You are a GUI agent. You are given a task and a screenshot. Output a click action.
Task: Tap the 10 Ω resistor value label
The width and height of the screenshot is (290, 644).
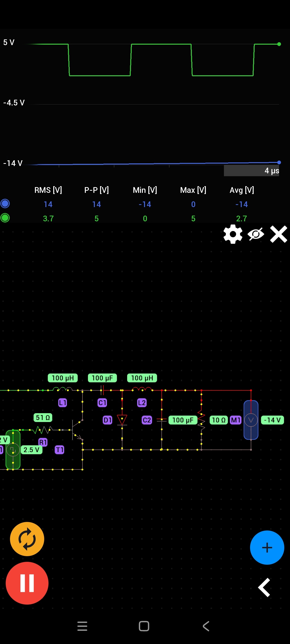[x=219, y=420]
